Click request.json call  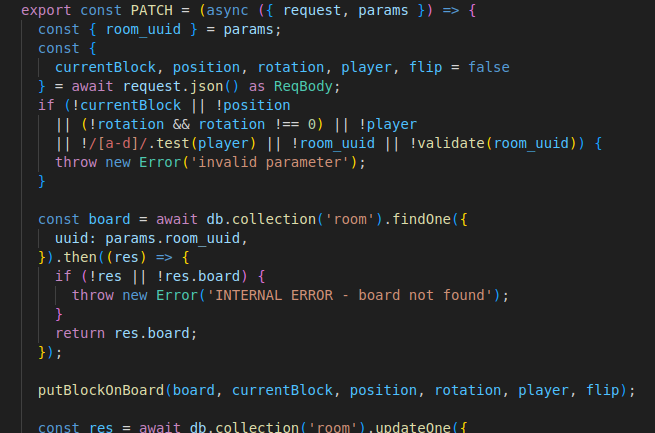181,86
